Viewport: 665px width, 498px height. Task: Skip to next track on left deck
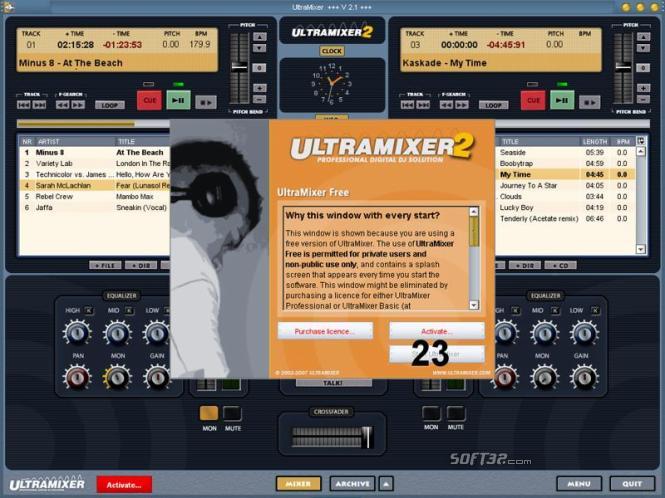tap(39, 105)
